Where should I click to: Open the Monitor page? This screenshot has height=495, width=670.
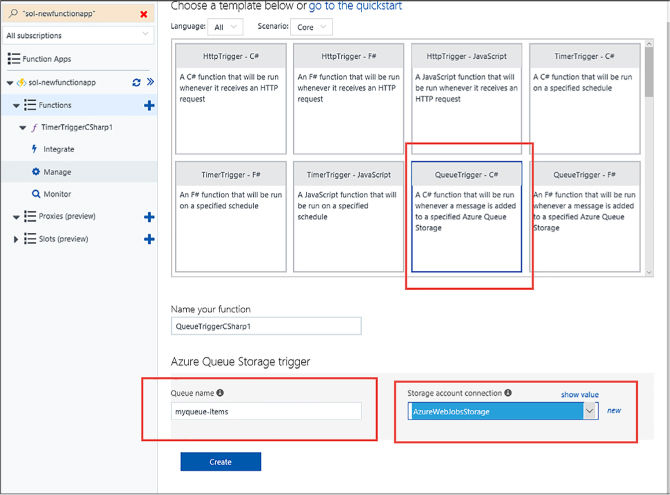[x=57, y=194]
